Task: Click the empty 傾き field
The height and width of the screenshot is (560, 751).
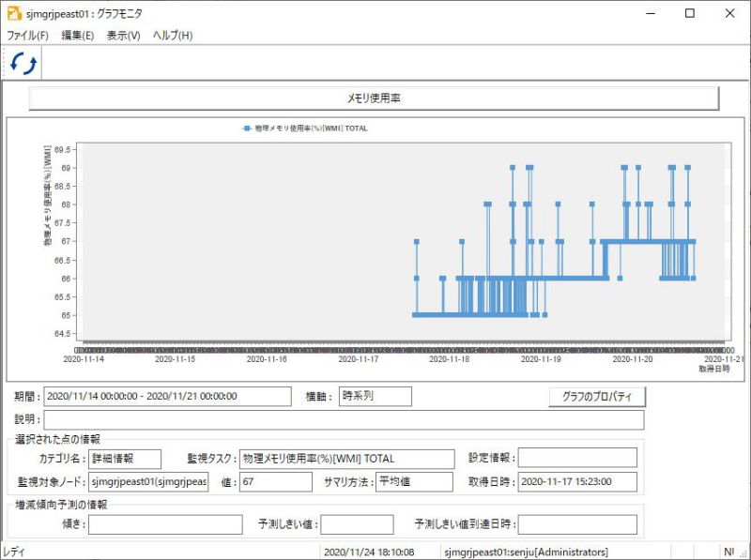Action: 165,524
